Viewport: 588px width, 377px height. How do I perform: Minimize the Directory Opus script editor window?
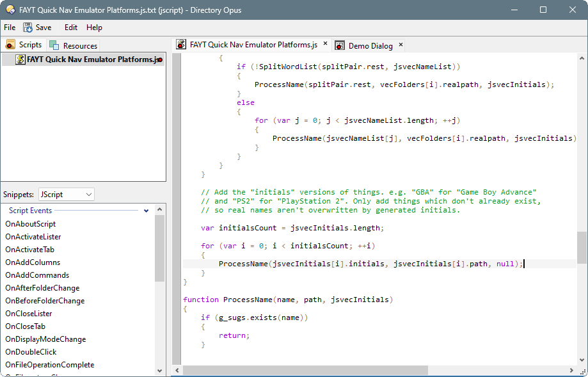click(x=514, y=10)
